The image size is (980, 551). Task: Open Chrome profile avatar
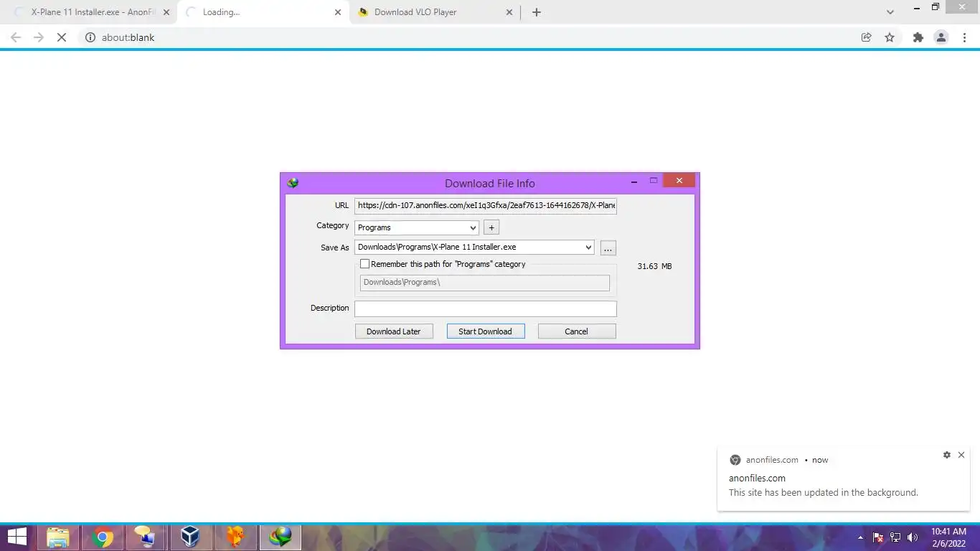tap(941, 37)
